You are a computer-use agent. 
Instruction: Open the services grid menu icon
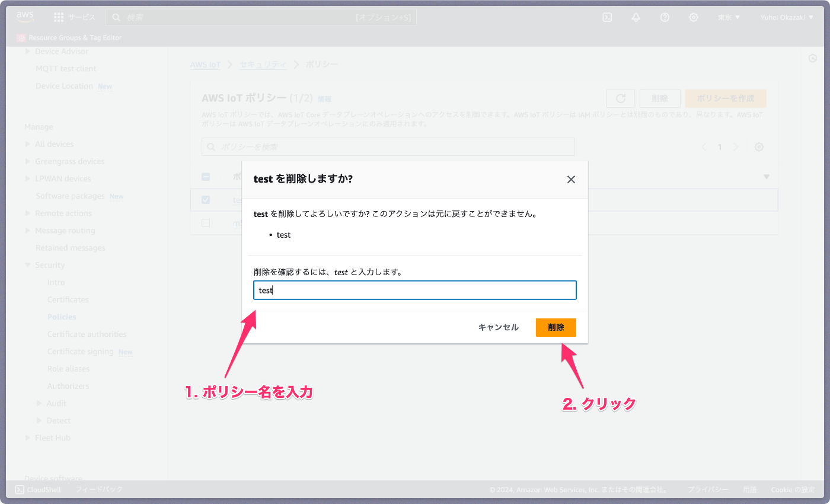click(x=59, y=17)
